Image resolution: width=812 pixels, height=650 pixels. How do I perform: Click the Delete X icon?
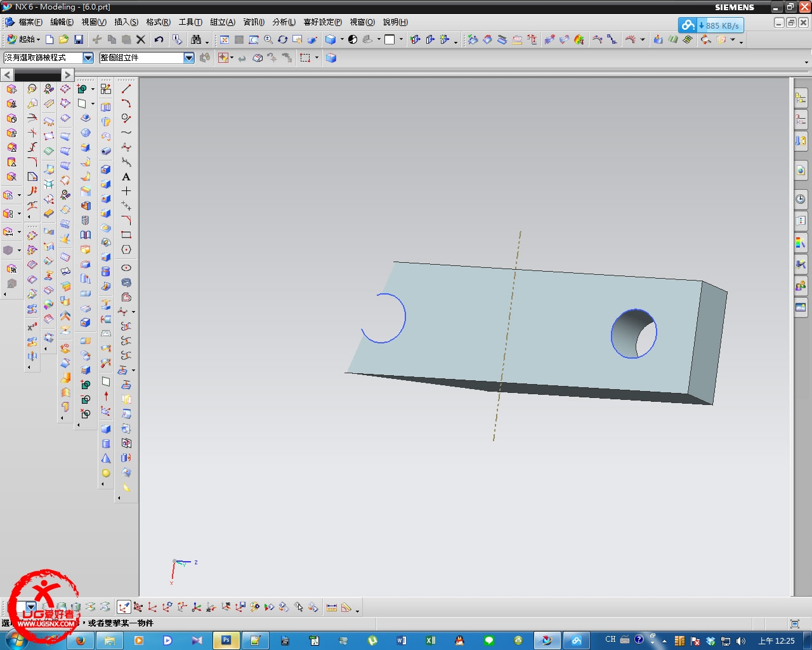pyautogui.click(x=141, y=39)
